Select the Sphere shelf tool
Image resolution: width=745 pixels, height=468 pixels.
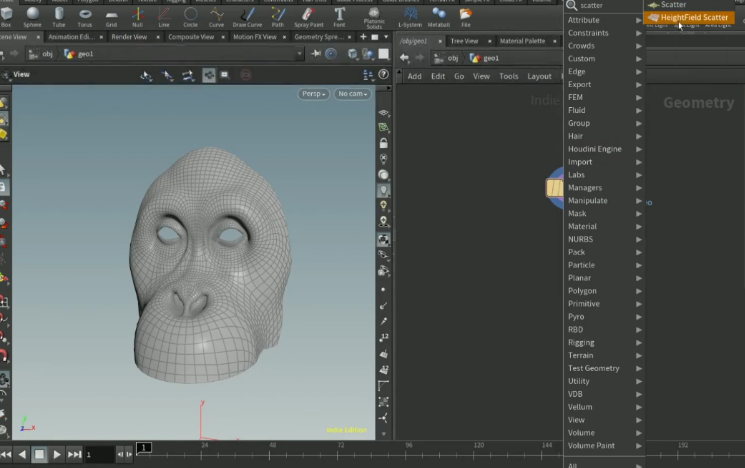point(33,15)
